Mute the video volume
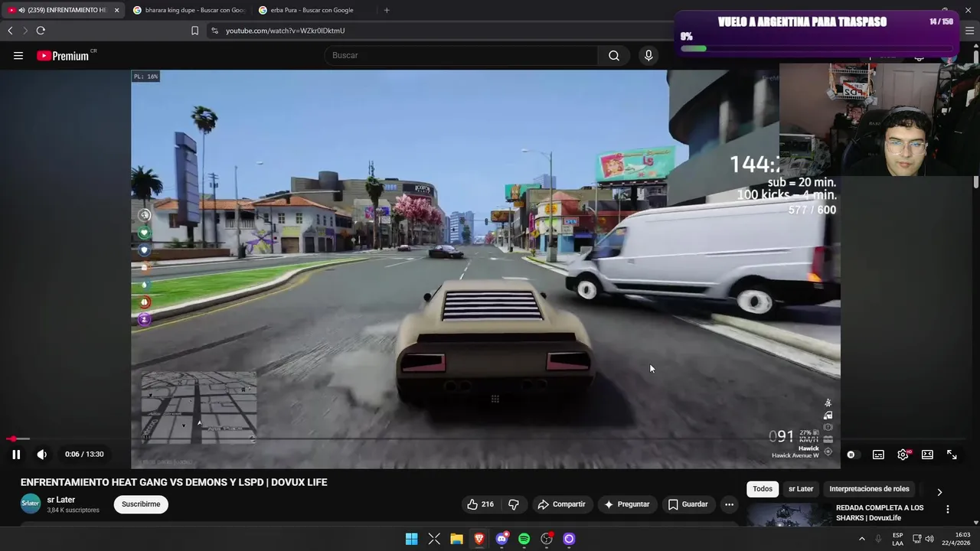Screen dimensions: 980x551 (x=42, y=455)
